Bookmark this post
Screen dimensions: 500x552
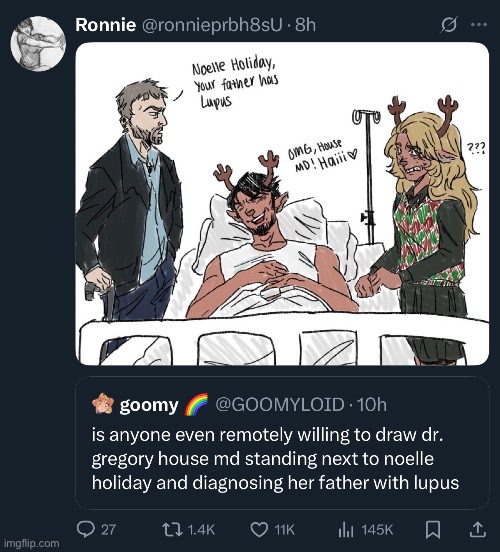[433, 529]
